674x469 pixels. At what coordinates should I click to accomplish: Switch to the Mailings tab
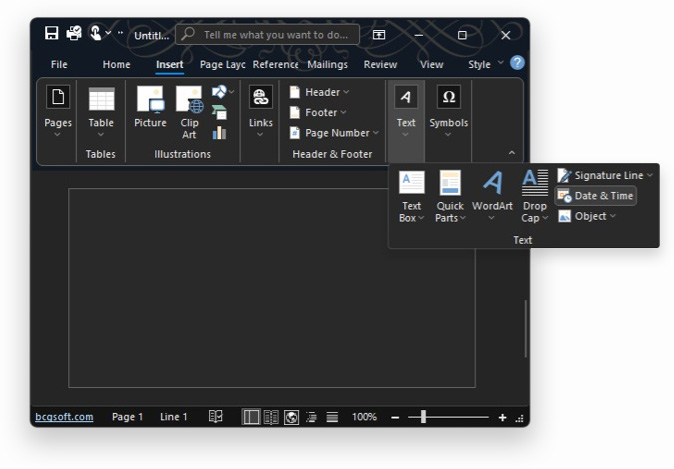coord(328,64)
